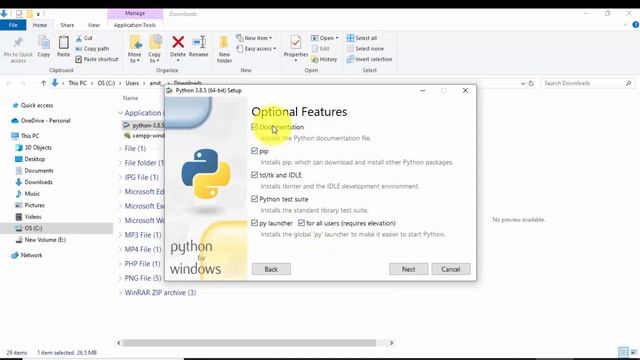Toggle for all users (requires elevation) checkbox
Viewport: 640px width, 360px height.
click(301, 223)
